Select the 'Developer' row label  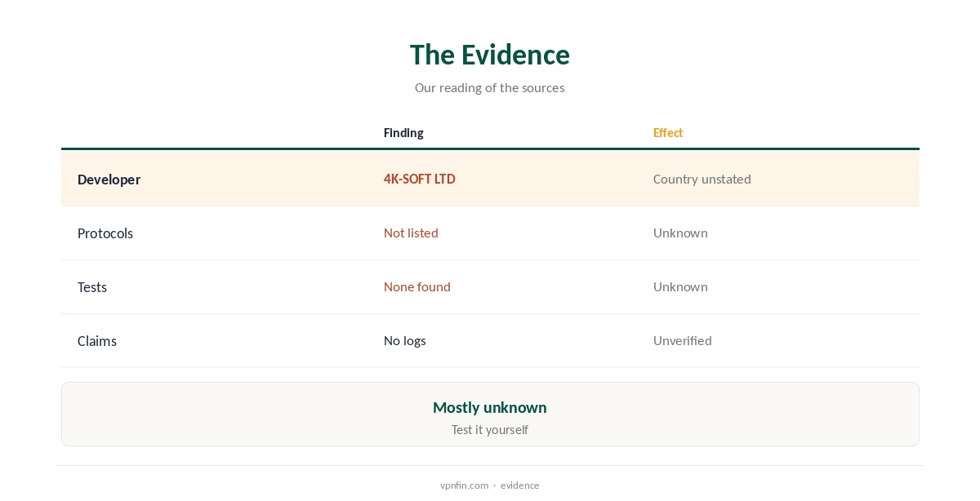pos(109,180)
